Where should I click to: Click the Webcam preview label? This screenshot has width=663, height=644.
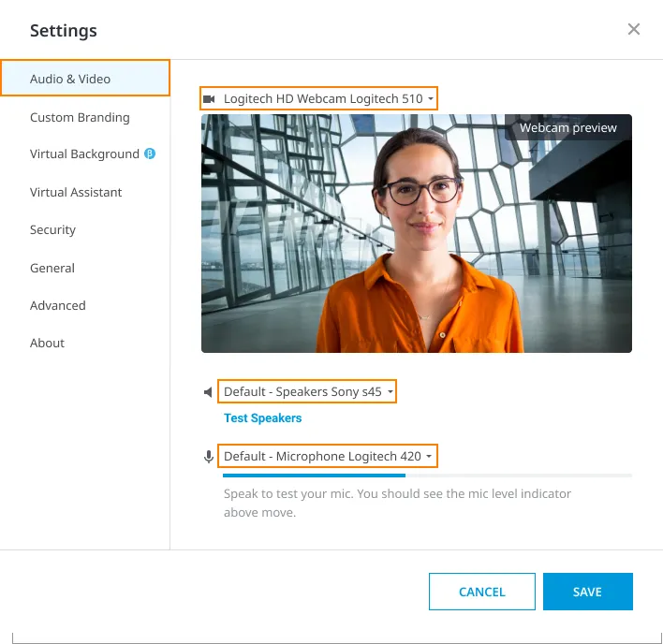(567, 127)
